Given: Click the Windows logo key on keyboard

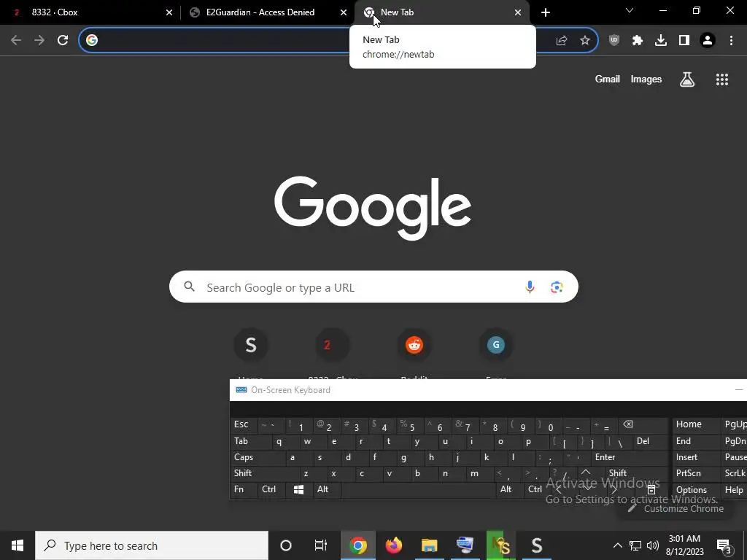Looking at the screenshot, I should point(298,489).
